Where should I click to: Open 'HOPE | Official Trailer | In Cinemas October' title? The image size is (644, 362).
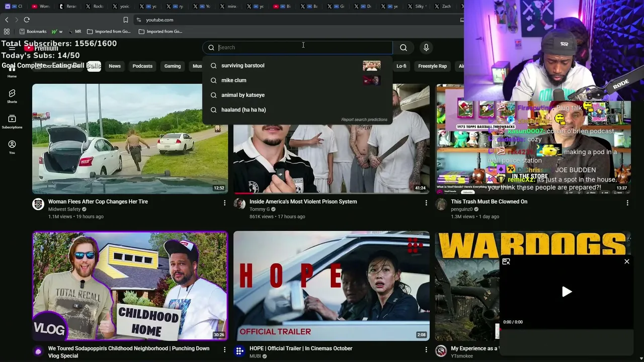tap(301, 348)
